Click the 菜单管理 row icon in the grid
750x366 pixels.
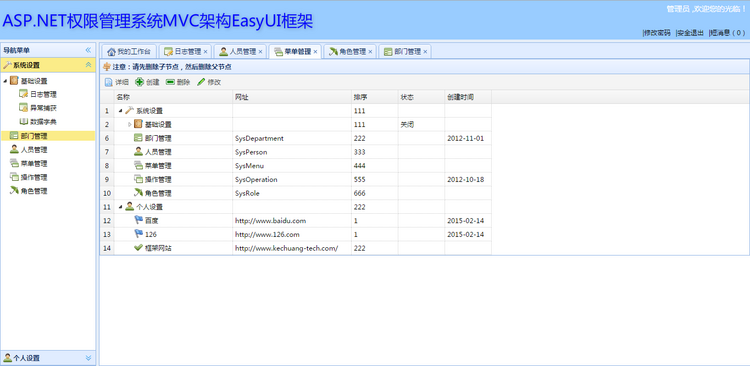pyautogui.click(x=138, y=166)
